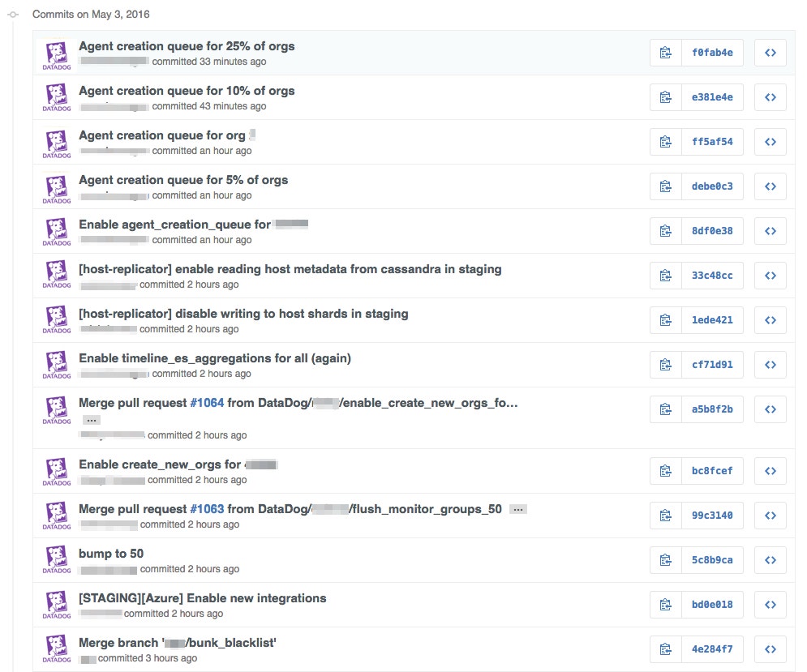Copy the full SHA of f0fab4e commit
This screenshot has height=672, width=807.
(x=665, y=52)
